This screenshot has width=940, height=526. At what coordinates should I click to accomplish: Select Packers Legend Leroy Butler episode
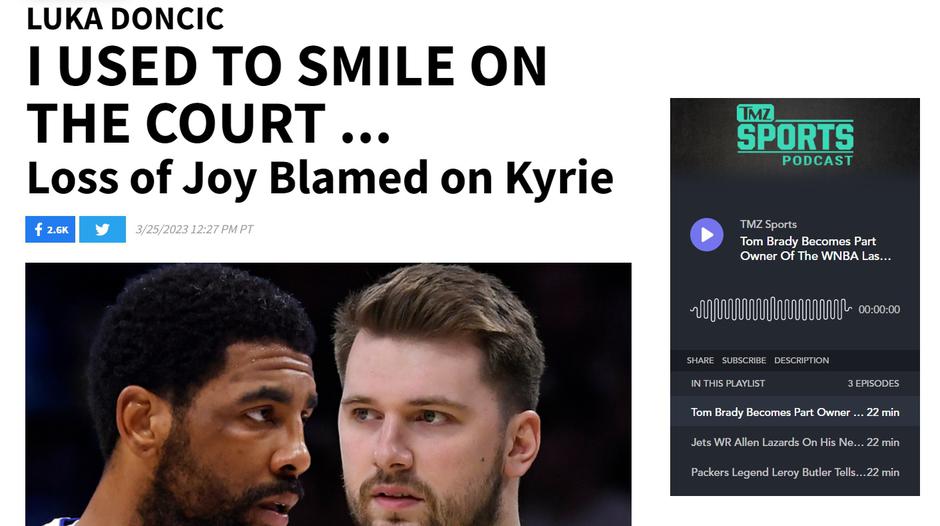pyautogui.click(x=795, y=472)
